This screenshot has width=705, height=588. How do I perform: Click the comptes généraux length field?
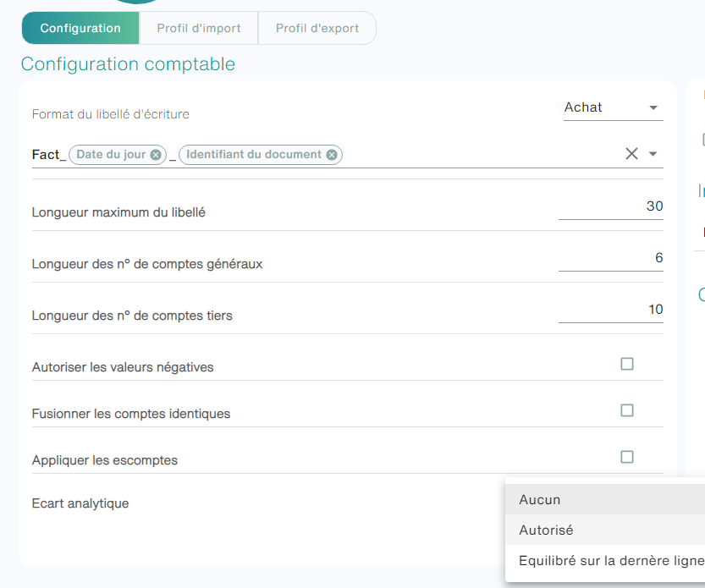[x=610, y=259]
